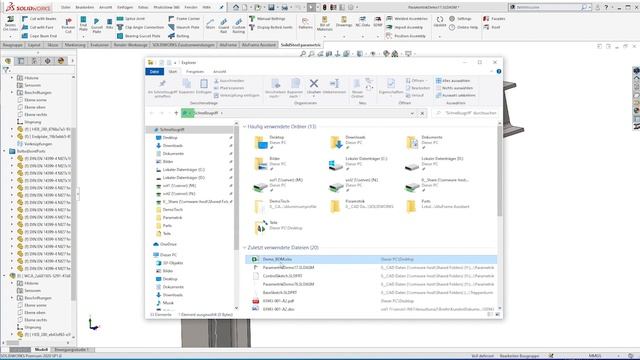Click Ausschneiden in Explorer ribbon
The image size is (640, 360).
229,81
